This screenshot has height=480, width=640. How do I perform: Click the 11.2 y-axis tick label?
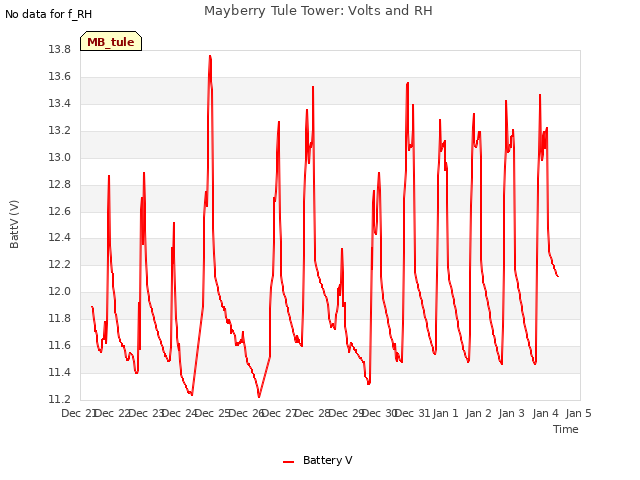click(x=60, y=399)
